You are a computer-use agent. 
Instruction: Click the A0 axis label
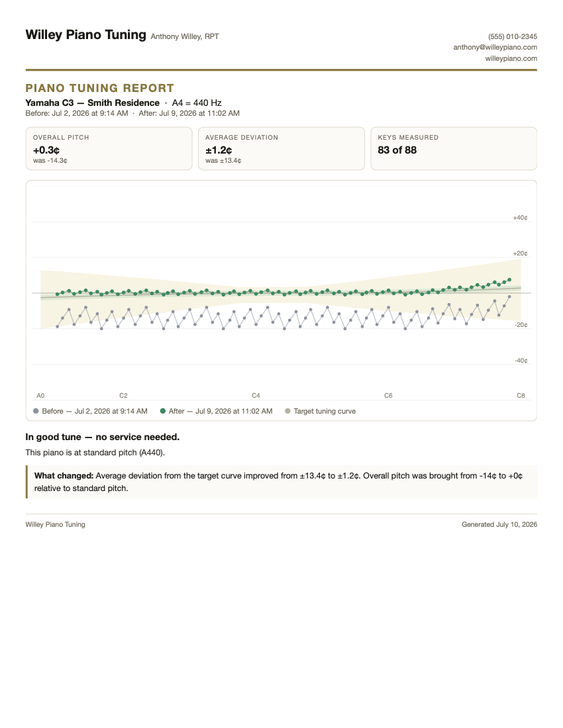[40, 396]
